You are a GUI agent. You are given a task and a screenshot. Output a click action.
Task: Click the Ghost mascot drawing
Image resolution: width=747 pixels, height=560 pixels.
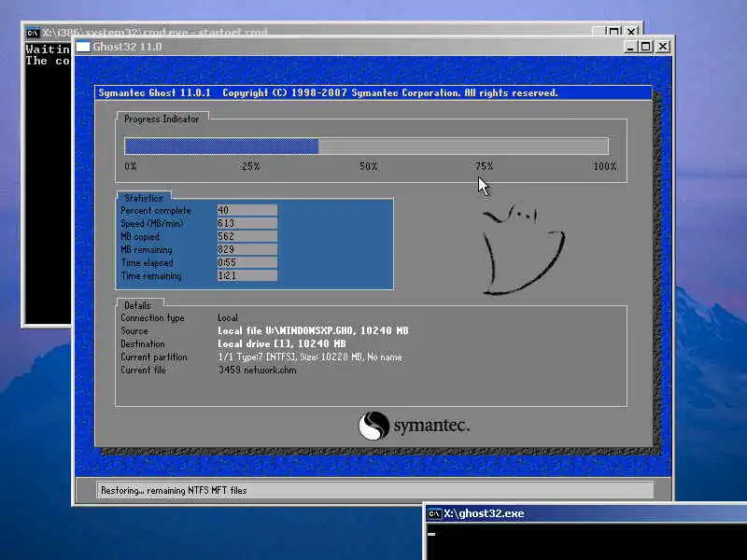click(523, 249)
